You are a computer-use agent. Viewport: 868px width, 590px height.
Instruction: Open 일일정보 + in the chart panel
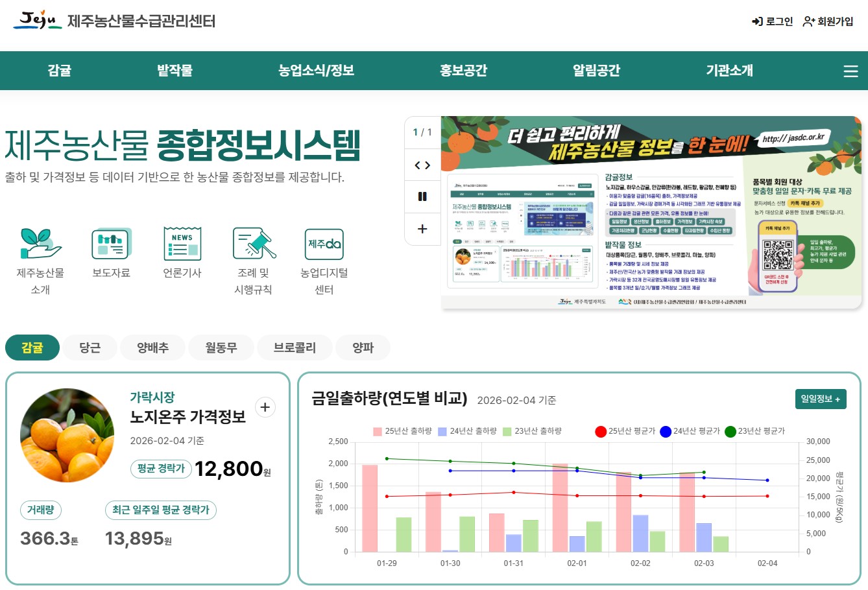pos(821,399)
